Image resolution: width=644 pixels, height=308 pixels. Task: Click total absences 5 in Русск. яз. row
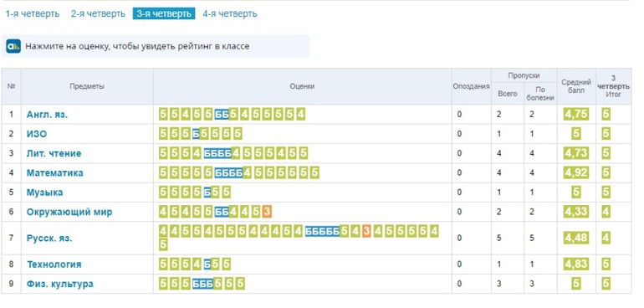pos(499,238)
